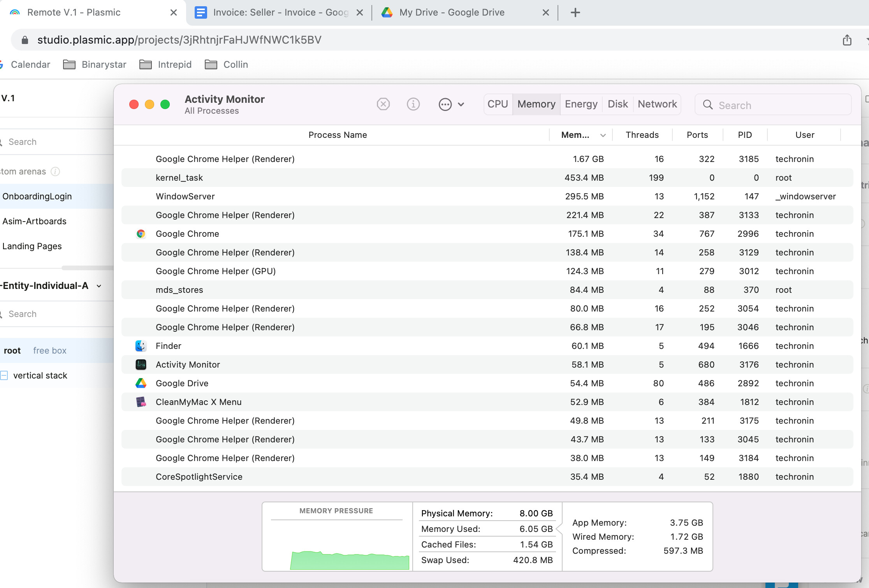Select the Finder icon in process list
The image size is (869, 588).
tap(141, 346)
